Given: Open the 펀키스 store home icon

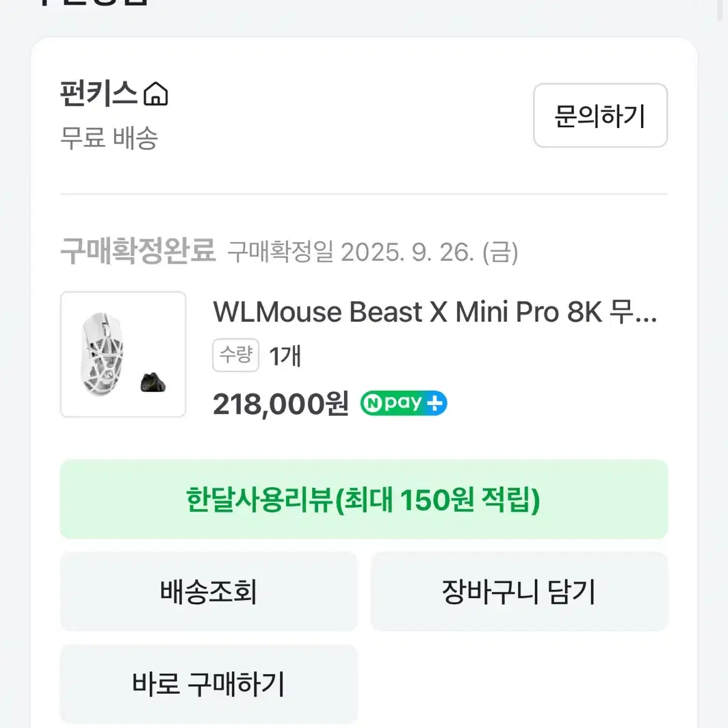Looking at the screenshot, I should (156, 94).
